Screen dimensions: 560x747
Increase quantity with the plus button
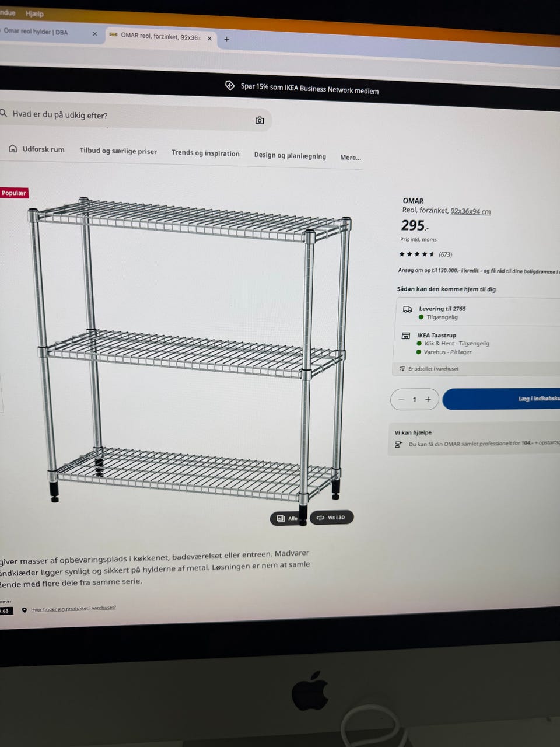(428, 399)
